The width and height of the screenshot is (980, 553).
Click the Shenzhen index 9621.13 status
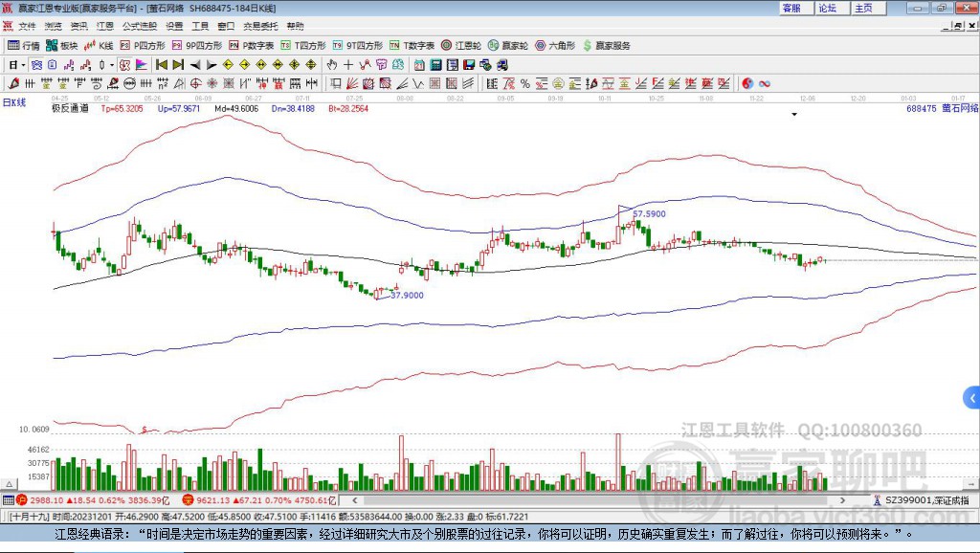pyautogui.click(x=259, y=500)
